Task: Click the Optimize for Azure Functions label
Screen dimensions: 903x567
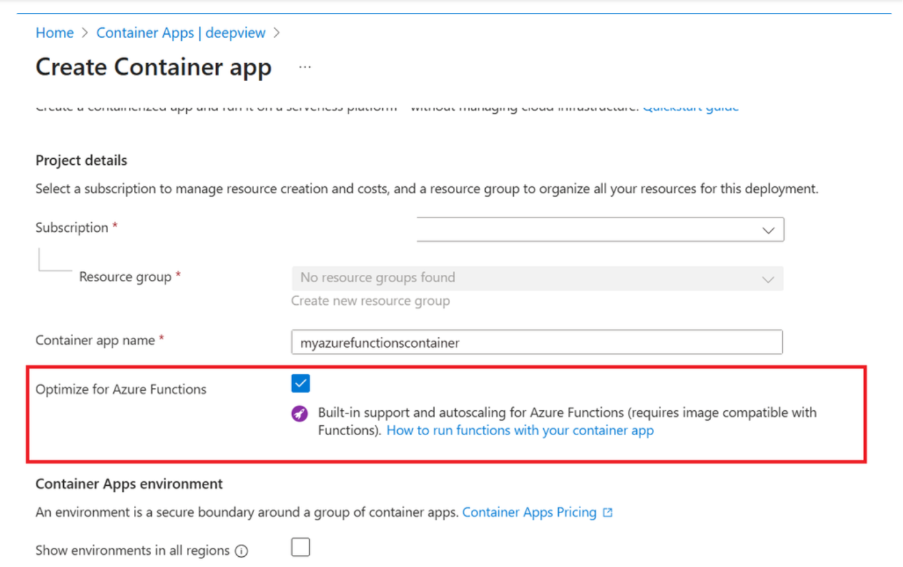Action: [x=121, y=389]
